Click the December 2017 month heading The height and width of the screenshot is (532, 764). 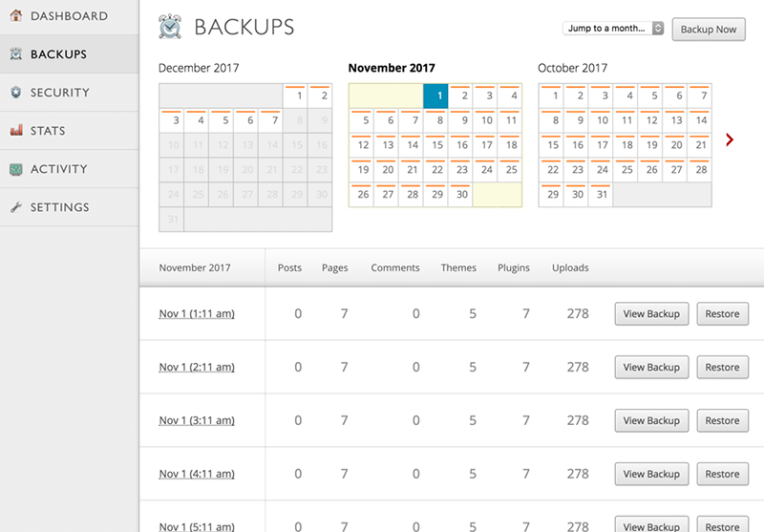pos(199,68)
